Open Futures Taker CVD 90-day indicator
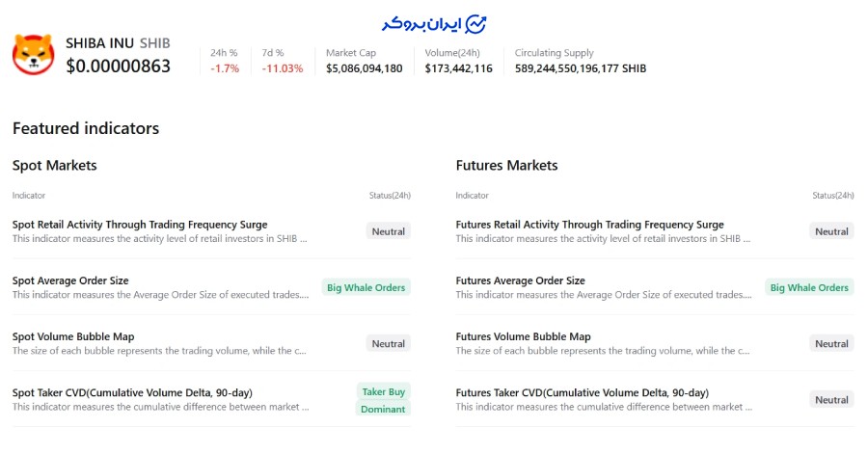This screenshot has width=868, height=454. pos(582,392)
